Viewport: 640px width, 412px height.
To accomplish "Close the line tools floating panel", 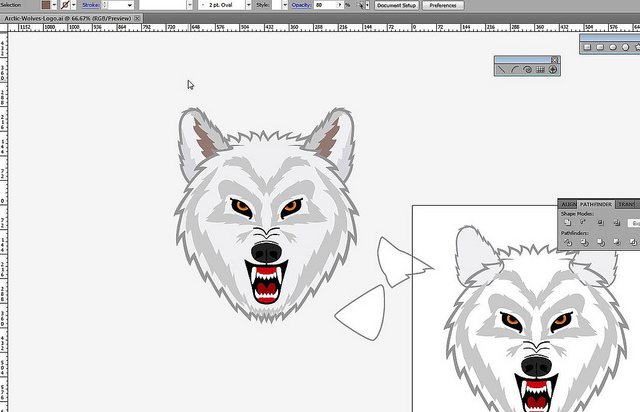I will pyautogui.click(x=555, y=60).
